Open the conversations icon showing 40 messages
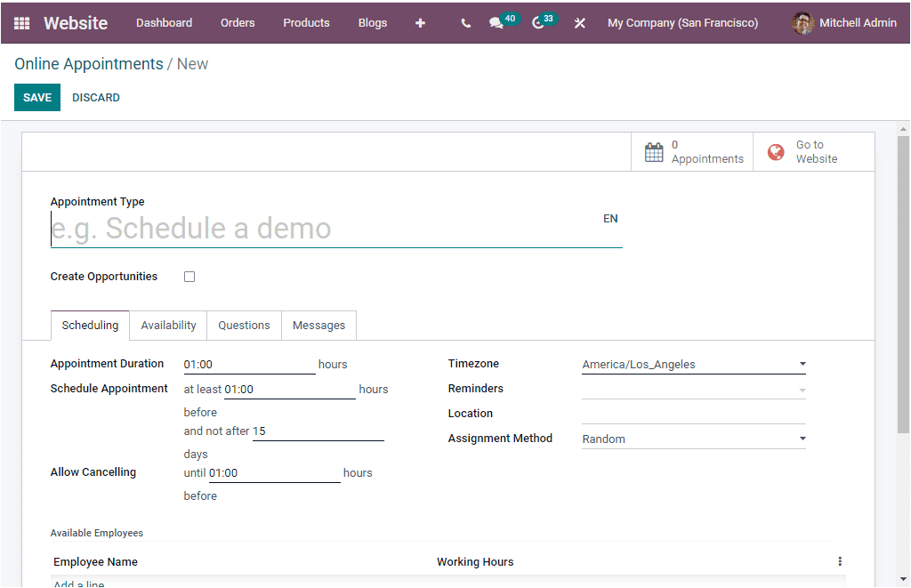This screenshot has width=911, height=588. pos(496,22)
